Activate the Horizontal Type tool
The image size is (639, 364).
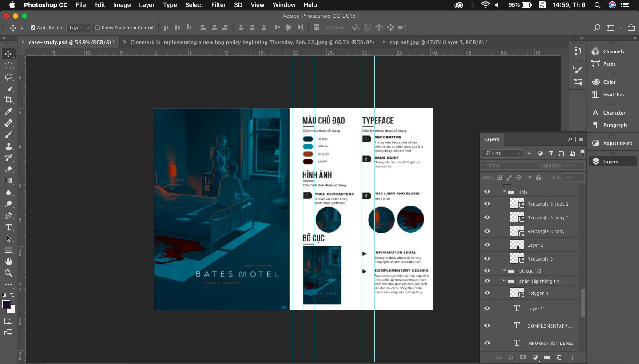8,227
